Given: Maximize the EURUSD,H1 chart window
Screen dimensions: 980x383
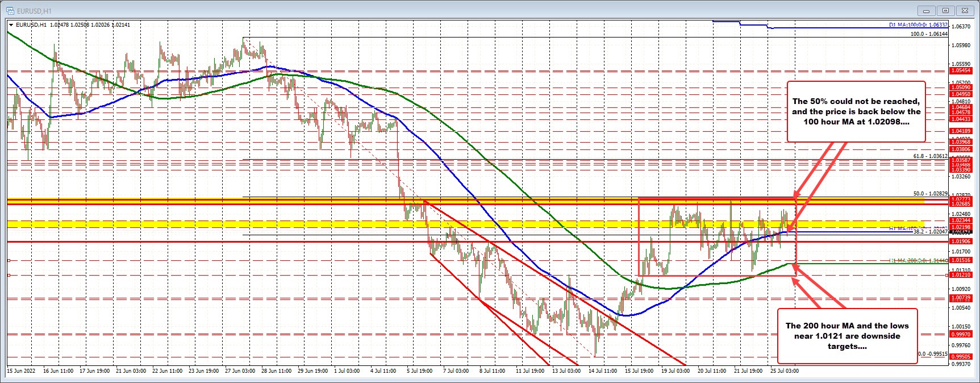Looking at the screenshot, I should tap(945, 10).
